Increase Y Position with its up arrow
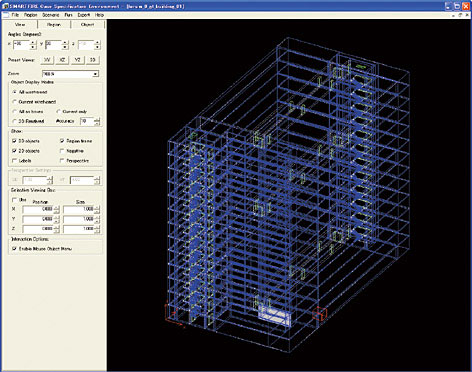472x372 pixels. pos(56,217)
